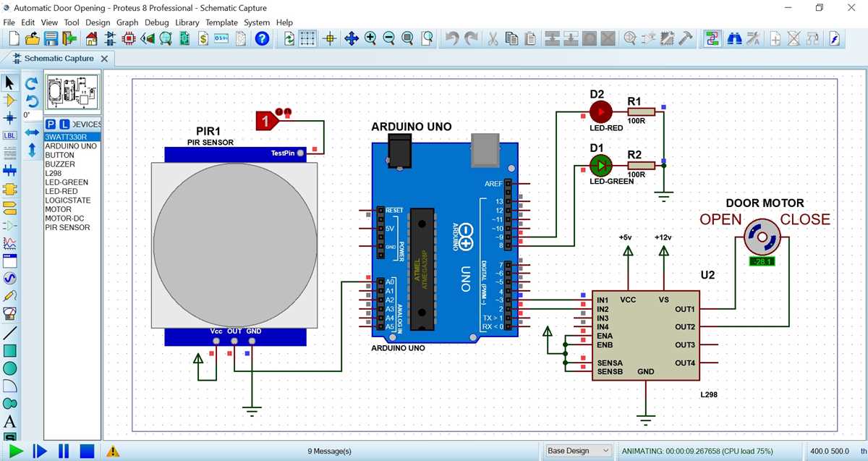Open the Base Design variant dropdown
This screenshot has width=868, height=461.
point(579,451)
